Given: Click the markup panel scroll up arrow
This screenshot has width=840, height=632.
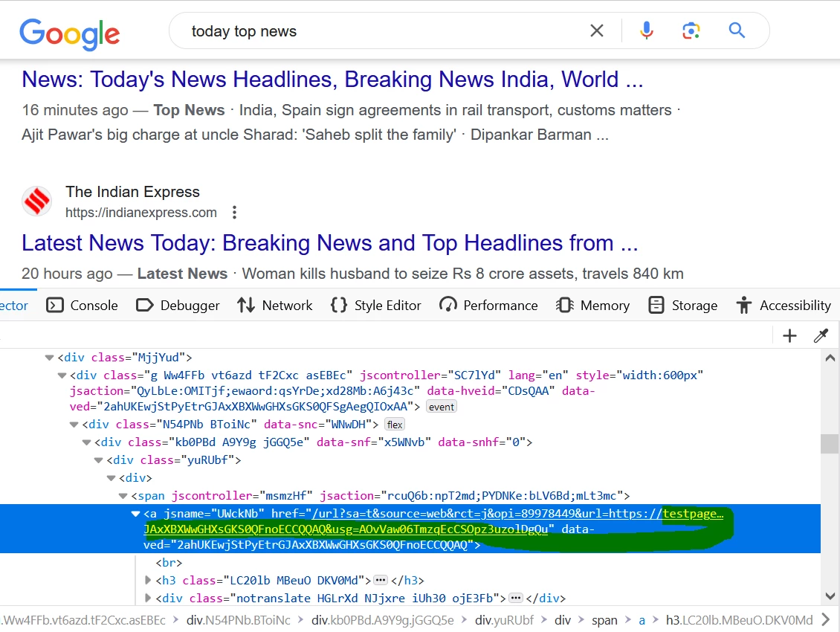Looking at the screenshot, I should pyautogui.click(x=830, y=358).
